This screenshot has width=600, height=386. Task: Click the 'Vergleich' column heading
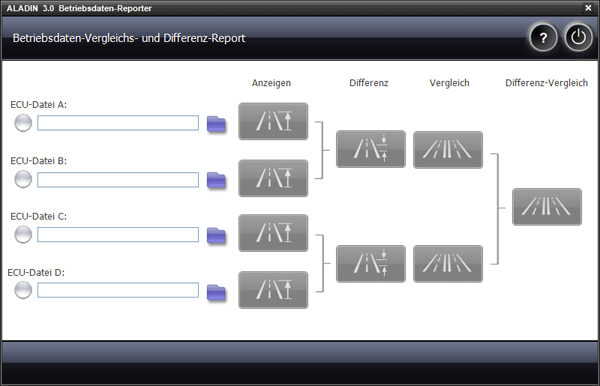click(449, 83)
